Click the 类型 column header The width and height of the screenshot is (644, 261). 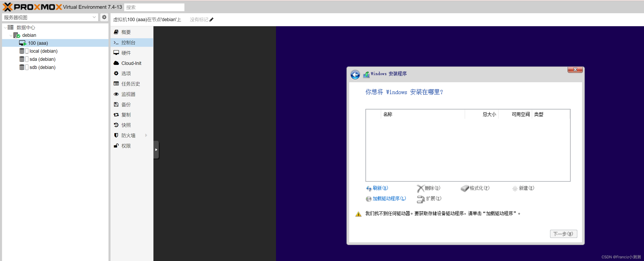(551, 114)
